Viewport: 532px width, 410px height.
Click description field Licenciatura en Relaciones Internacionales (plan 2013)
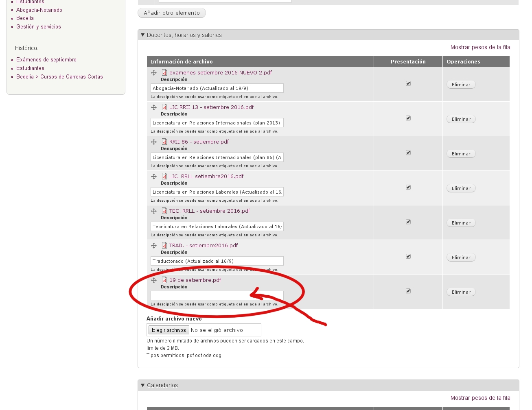point(217,123)
